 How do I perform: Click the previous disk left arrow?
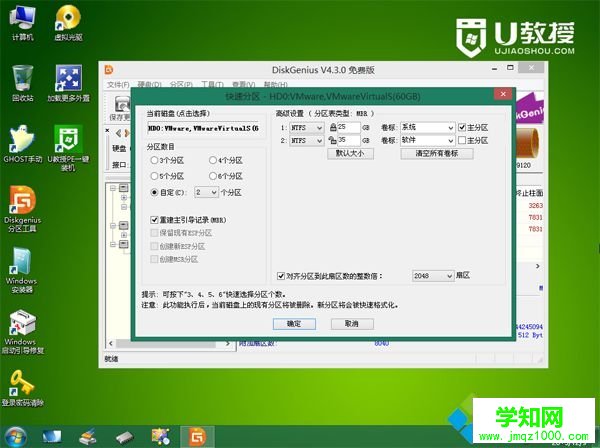tap(119, 133)
